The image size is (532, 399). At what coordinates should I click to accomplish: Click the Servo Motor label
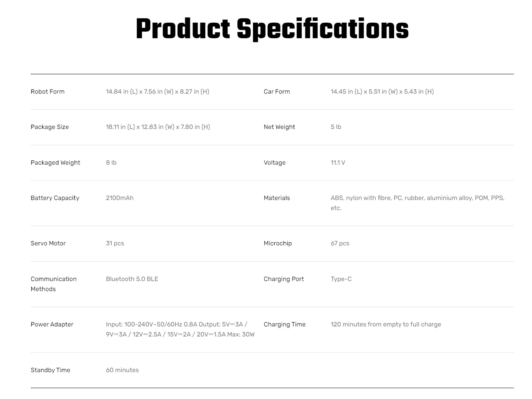[x=48, y=243]
